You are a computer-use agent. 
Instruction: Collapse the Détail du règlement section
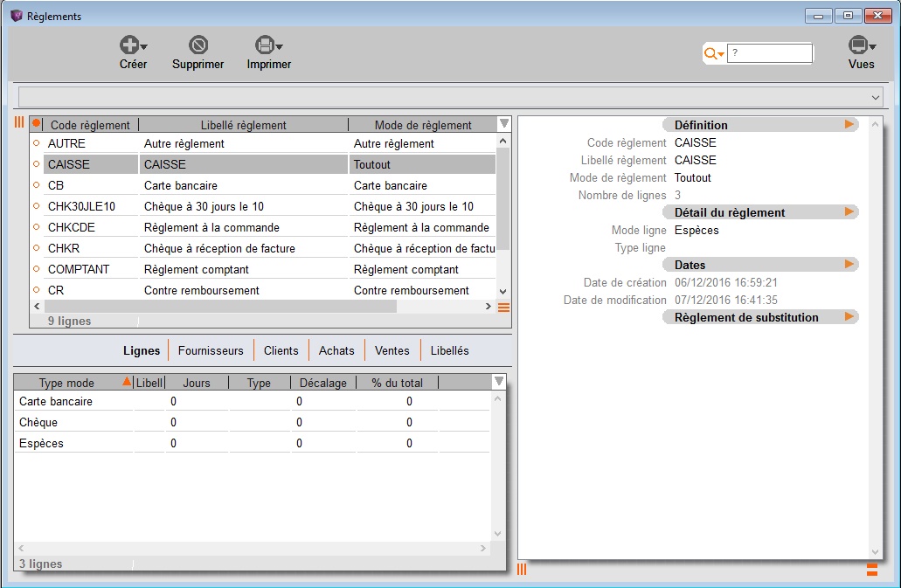pyautogui.click(x=849, y=212)
